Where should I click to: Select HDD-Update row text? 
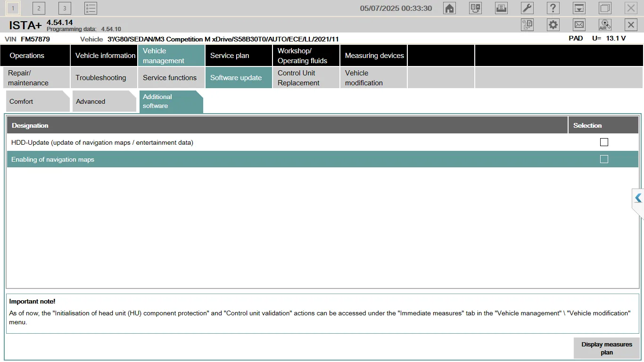coord(102,142)
